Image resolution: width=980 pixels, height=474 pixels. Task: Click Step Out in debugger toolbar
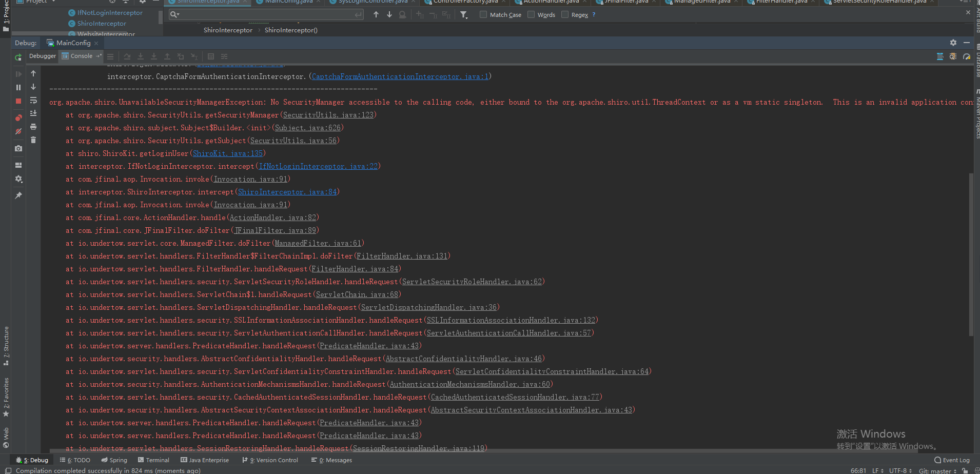(167, 56)
